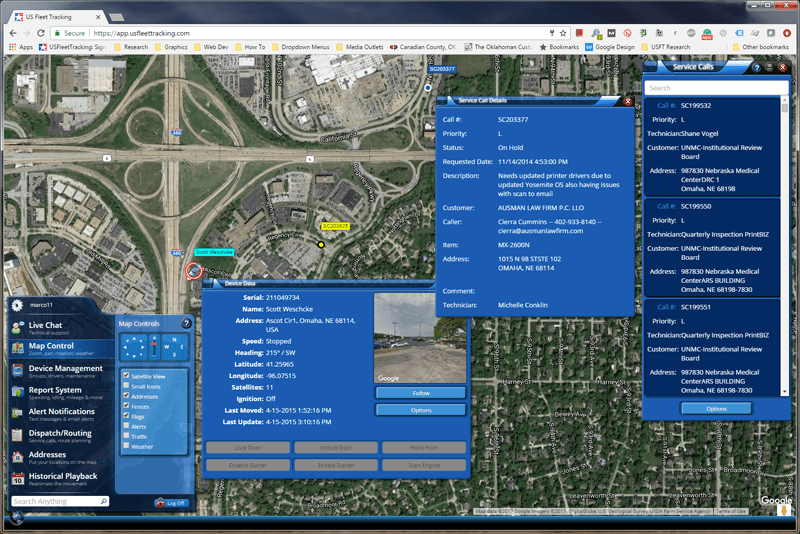Select service call SC199532
The width and height of the screenshot is (800, 534).
pos(712,147)
